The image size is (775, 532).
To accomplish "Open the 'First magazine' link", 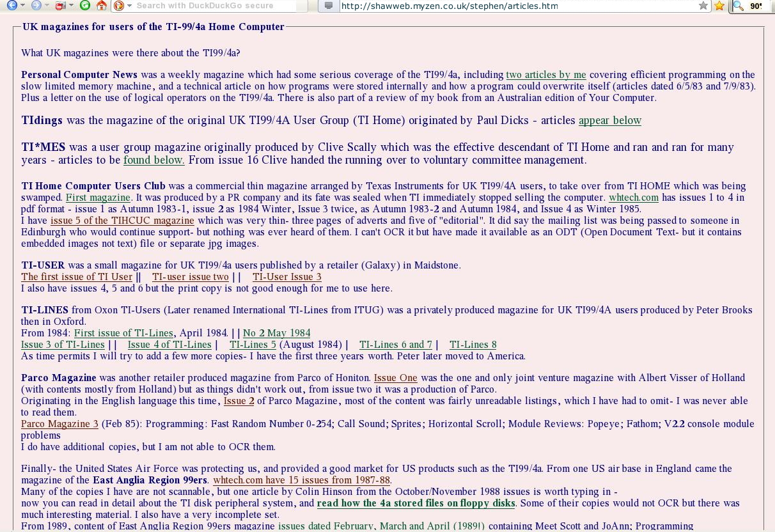I will (98, 198).
